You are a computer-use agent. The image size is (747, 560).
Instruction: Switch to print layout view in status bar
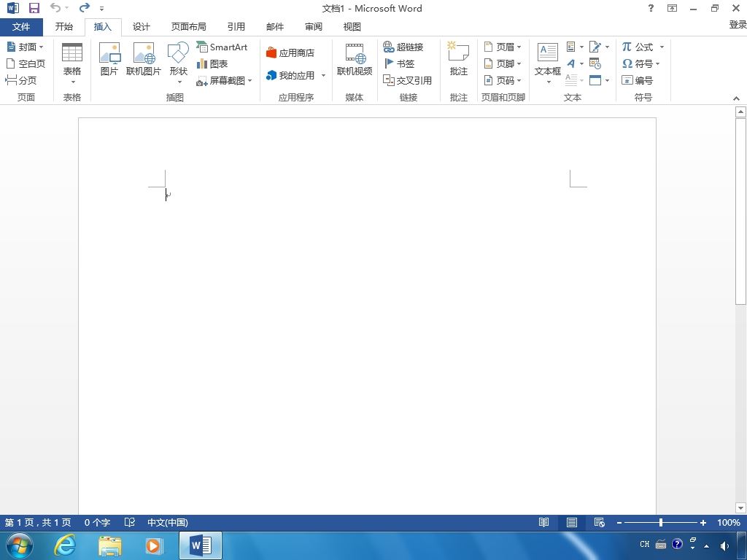click(572, 522)
